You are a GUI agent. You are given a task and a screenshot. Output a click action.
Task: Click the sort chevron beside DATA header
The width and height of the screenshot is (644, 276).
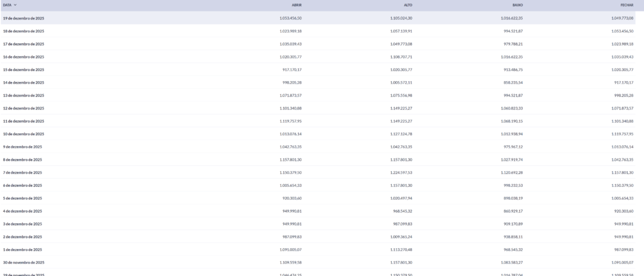coord(15,4)
